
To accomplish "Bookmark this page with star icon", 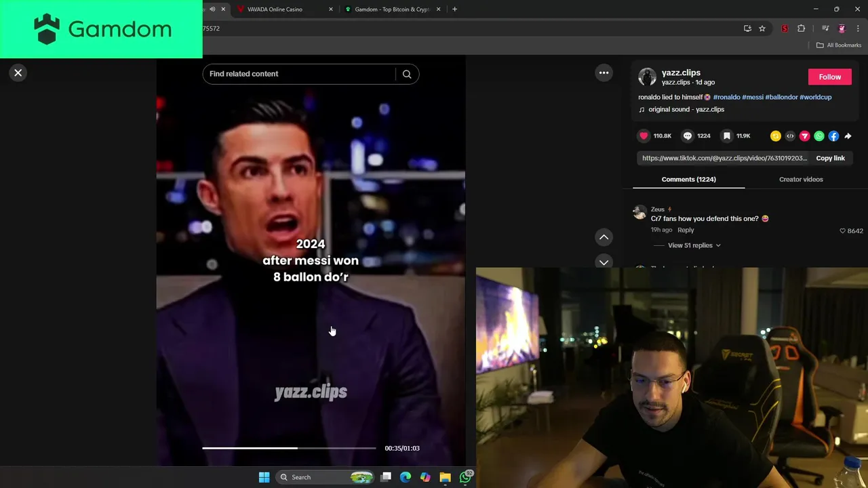I will (762, 28).
